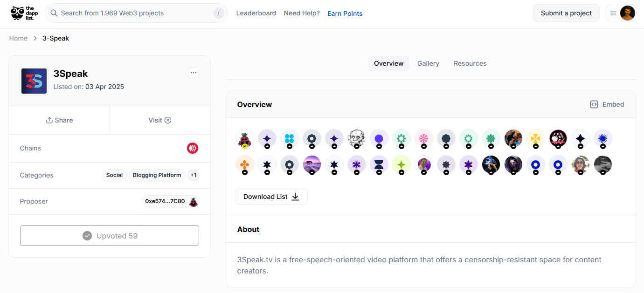Click the sketched zombie face avatar
Screen dimensions: 644x293
click(x=357, y=139)
